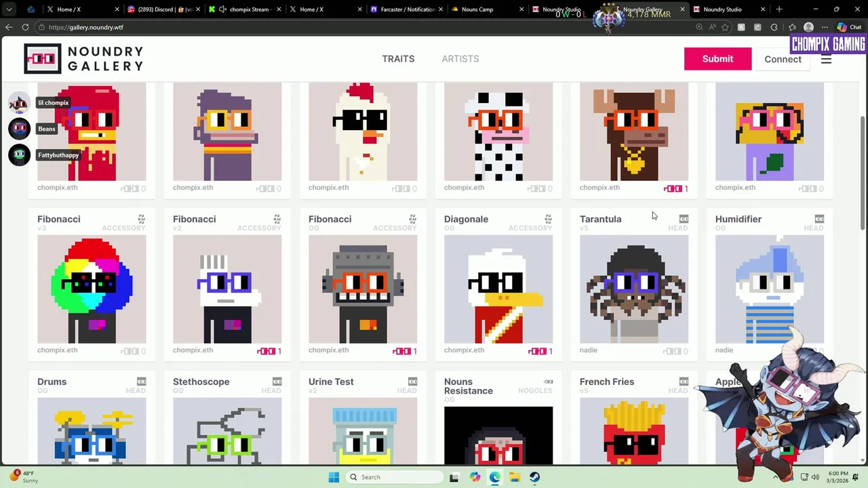Open the browser extensions puzzle icon
The image size is (868, 488).
(x=775, y=27)
